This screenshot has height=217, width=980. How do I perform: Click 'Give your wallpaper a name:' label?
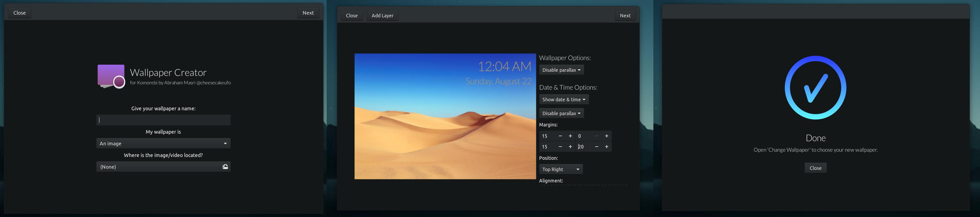[163, 108]
